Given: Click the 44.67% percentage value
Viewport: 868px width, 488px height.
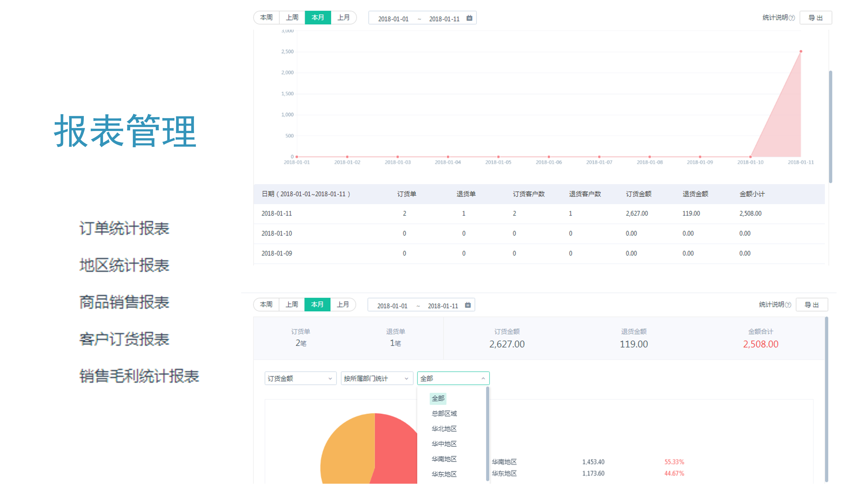Looking at the screenshot, I should click(674, 474).
